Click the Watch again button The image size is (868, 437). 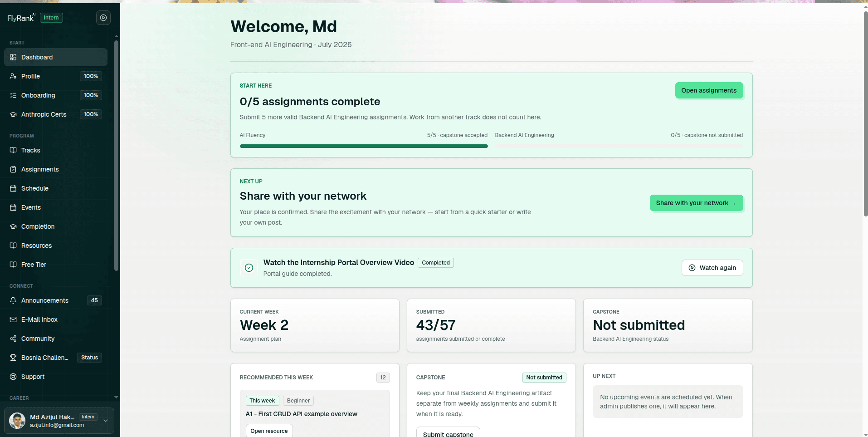(x=712, y=268)
